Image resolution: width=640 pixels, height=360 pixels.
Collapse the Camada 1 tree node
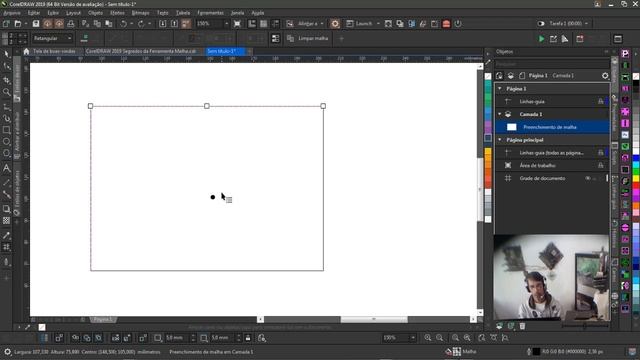(x=500, y=114)
